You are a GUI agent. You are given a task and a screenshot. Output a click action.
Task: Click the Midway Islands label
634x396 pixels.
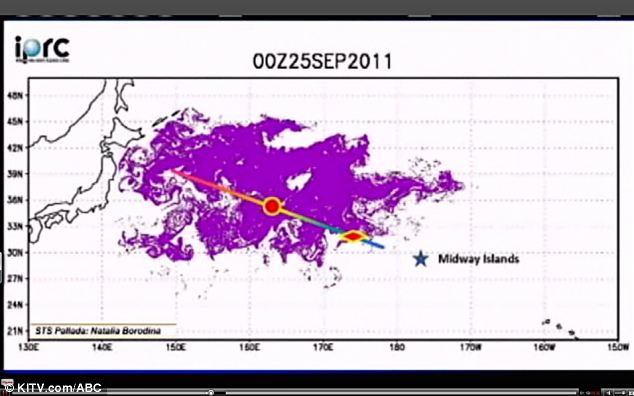pyautogui.click(x=479, y=259)
